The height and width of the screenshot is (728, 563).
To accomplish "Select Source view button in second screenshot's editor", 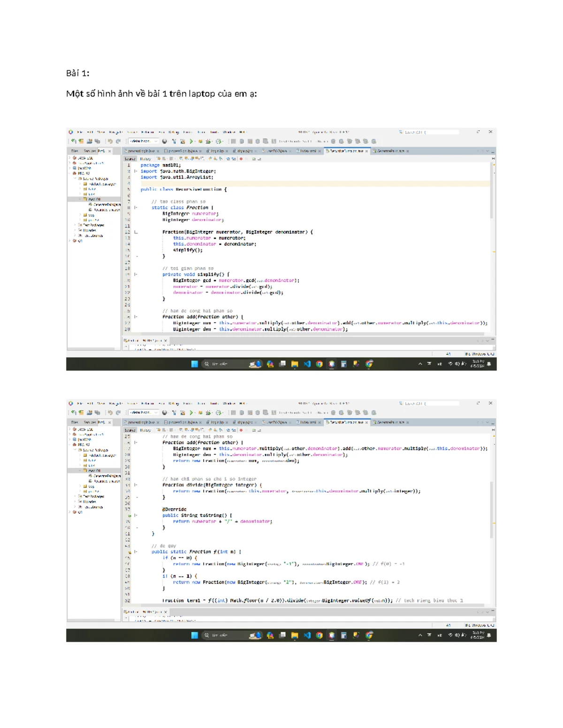I will coord(130,430).
